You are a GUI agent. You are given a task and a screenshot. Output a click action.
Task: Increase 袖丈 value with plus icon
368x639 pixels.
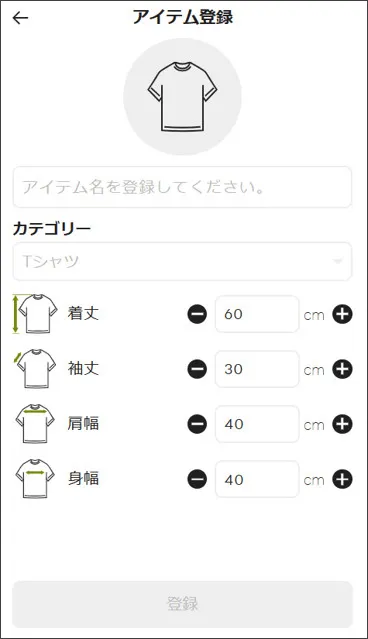pyautogui.click(x=342, y=369)
